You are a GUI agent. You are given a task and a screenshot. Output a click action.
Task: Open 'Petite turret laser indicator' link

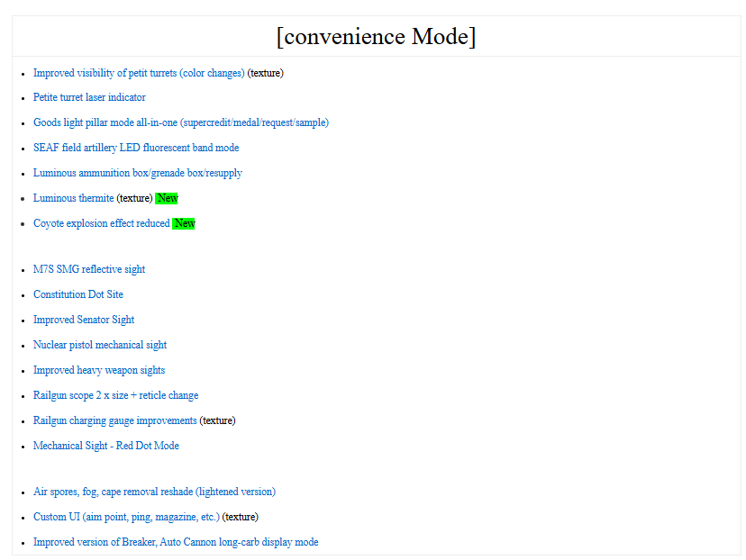89,97
